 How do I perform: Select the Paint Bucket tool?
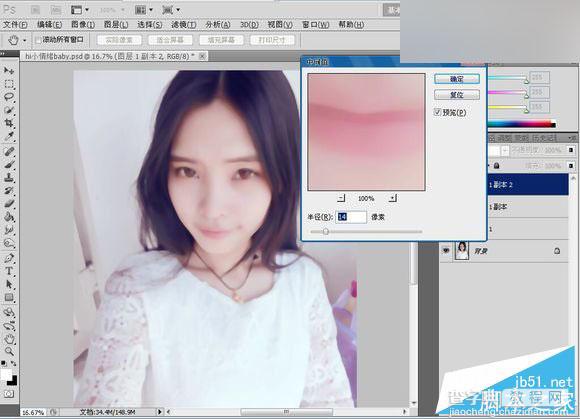[9, 217]
